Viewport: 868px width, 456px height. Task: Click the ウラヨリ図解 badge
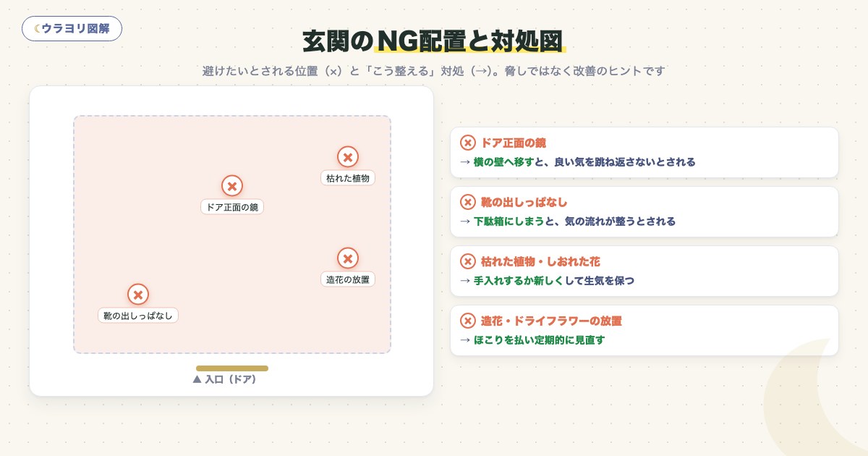(x=72, y=28)
